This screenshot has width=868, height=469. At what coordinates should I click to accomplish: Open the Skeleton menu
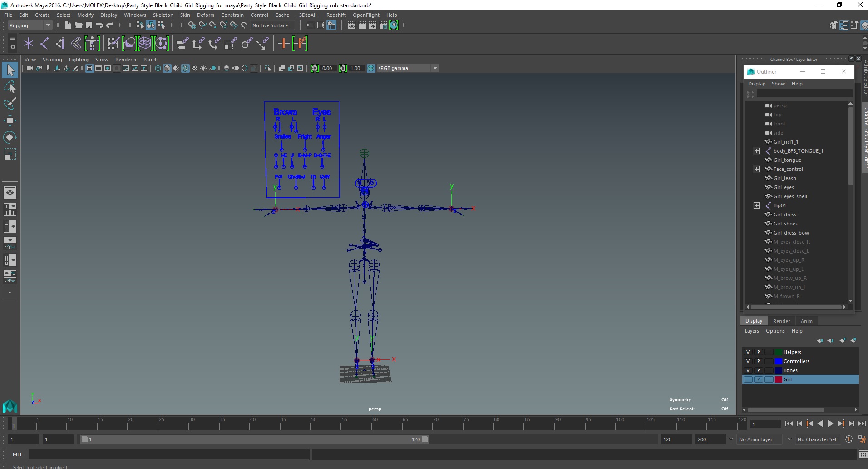coord(163,15)
